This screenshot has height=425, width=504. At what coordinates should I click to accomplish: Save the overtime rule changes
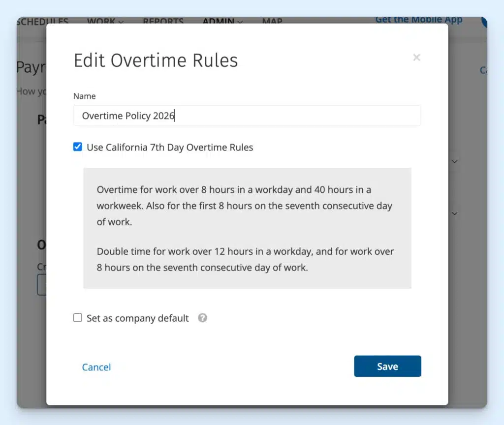tap(387, 366)
